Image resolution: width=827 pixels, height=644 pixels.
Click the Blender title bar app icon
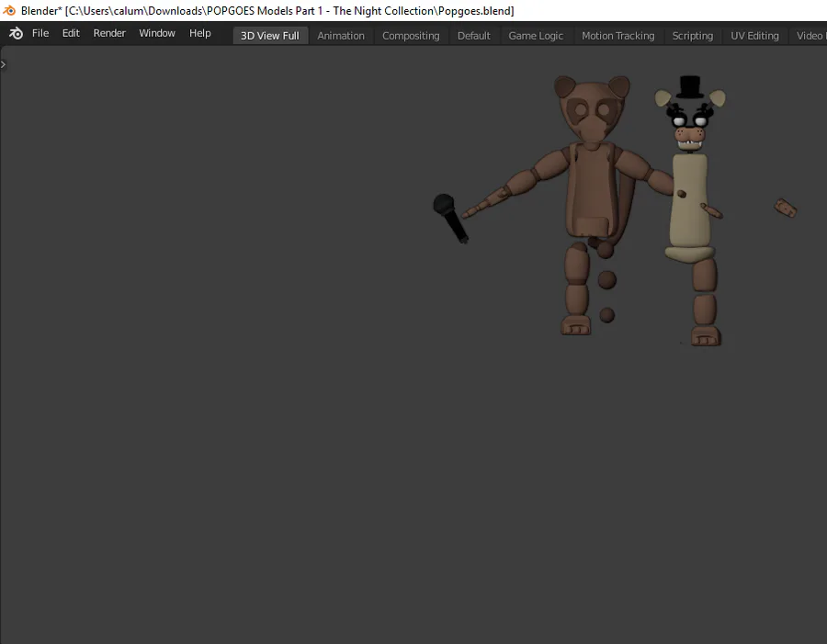coord(9,10)
